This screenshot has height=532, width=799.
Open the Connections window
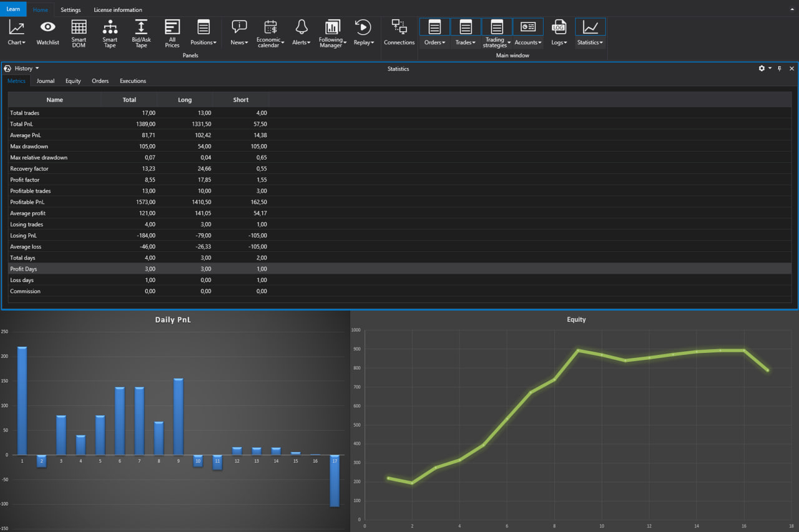click(x=399, y=32)
